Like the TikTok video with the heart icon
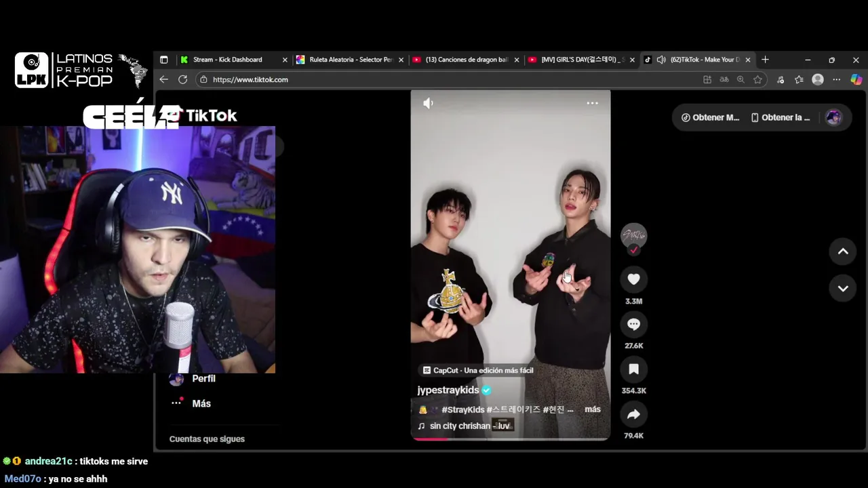Screen dimensions: 868x488 (633, 279)
